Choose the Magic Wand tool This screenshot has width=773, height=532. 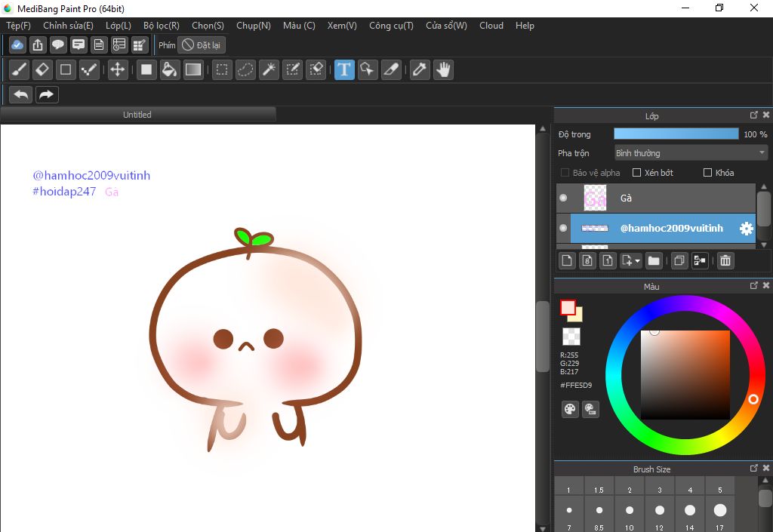(268, 70)
